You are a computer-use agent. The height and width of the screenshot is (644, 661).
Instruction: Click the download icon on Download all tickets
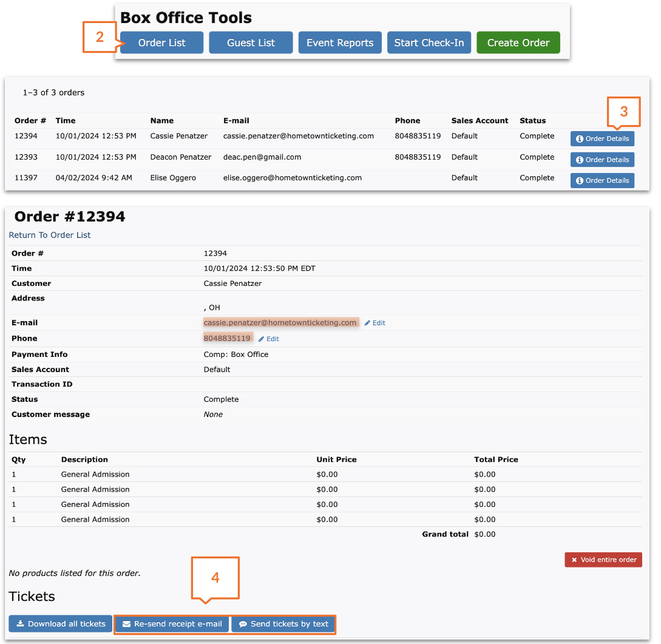coord(20,624)
